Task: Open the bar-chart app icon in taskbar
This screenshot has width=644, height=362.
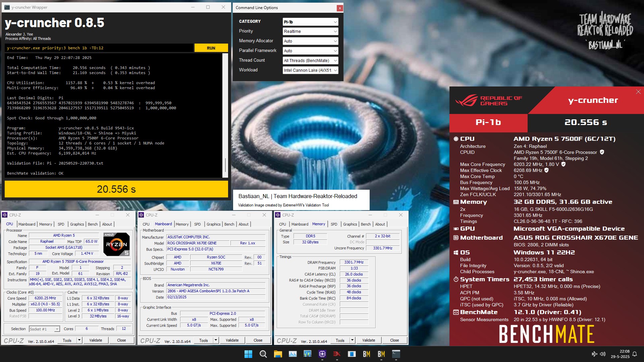Action: tap(308, 354)
